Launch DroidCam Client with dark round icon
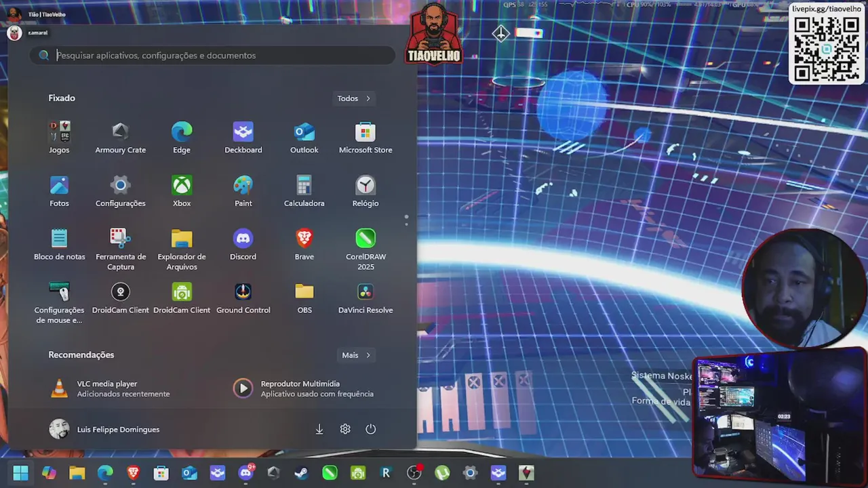868x488 pixels. [121, 298]
